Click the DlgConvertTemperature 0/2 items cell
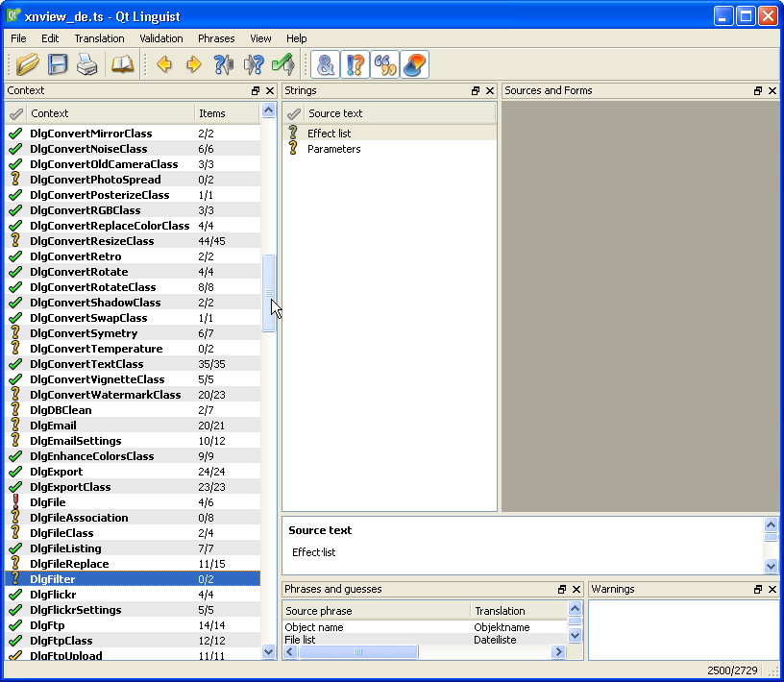The width and height of the screenshot is (784, 682). coord(206,349)
